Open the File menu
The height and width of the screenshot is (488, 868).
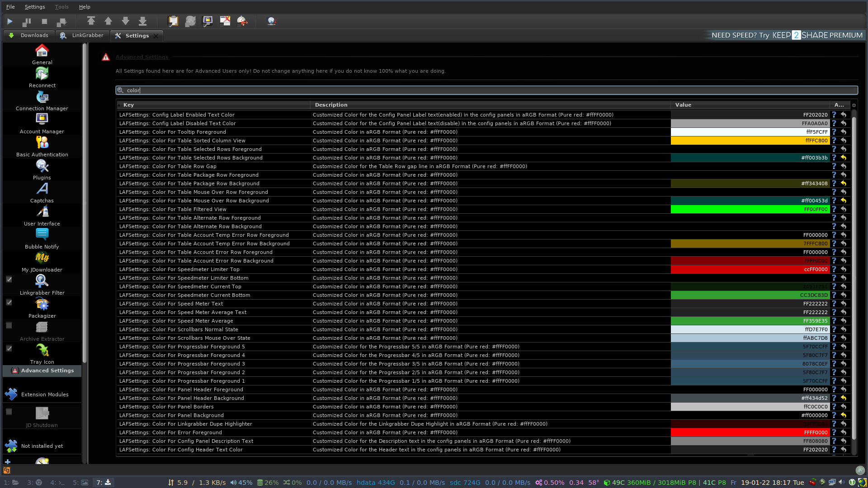point(10,7)
